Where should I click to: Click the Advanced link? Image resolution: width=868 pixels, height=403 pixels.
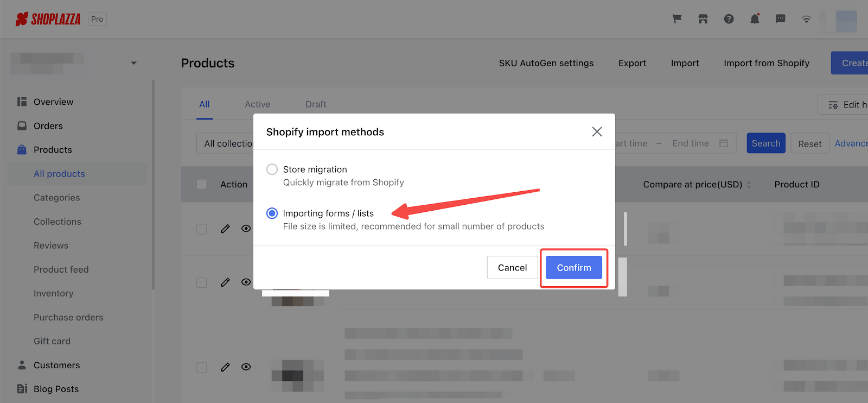851,143
